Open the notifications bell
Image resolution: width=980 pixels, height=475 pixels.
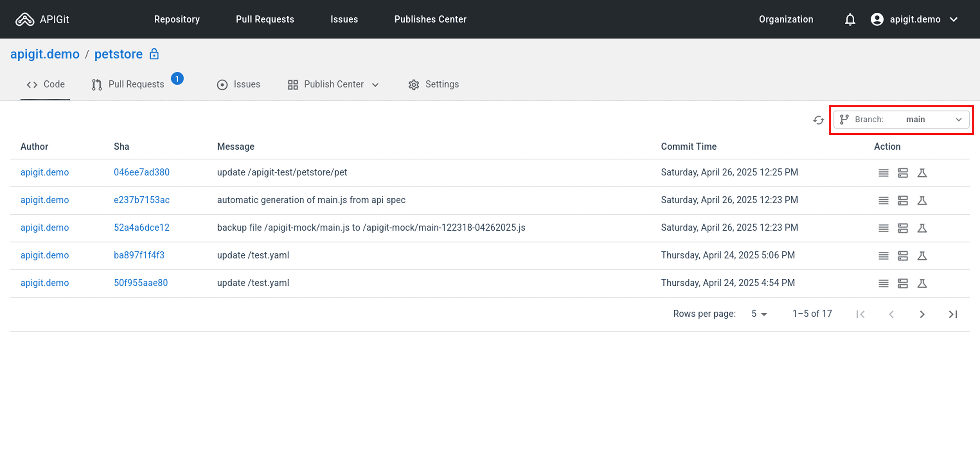click(x=850, y=19)
